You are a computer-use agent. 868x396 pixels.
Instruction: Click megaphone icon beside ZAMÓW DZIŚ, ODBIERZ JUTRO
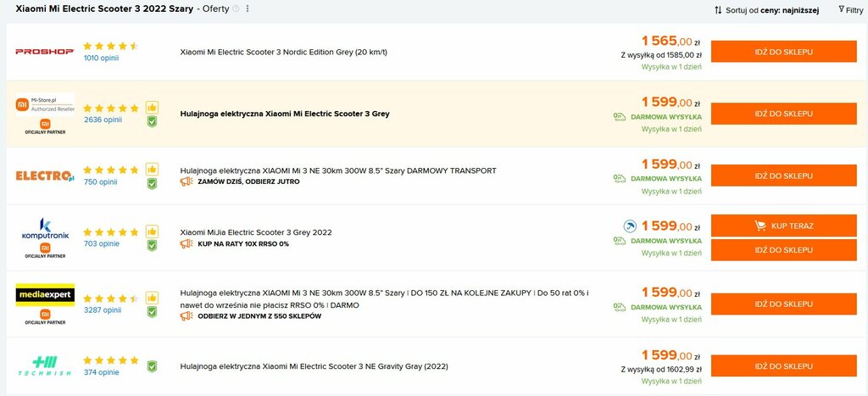click(186, 181)
